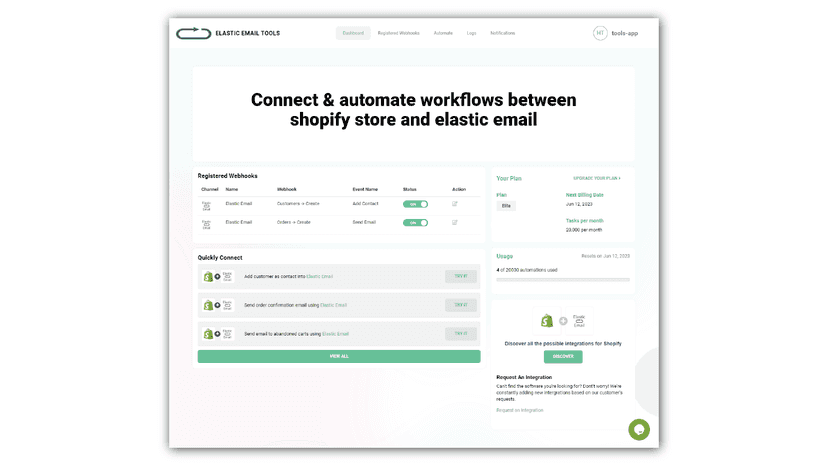This screenshot has height=466, width=828.
Task: Click 'Jun 12, 2023' next billing date
Action: [x=579, y=204]
